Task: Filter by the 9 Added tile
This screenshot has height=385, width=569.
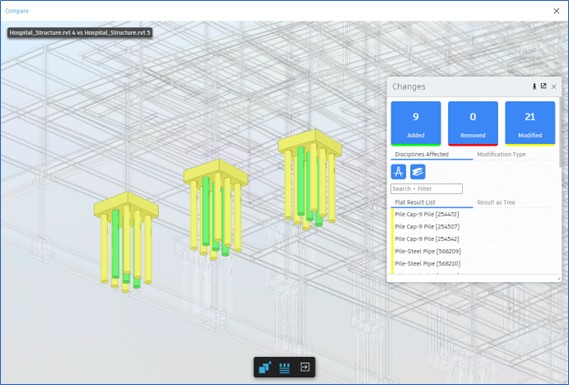Action: coord(416,123)
